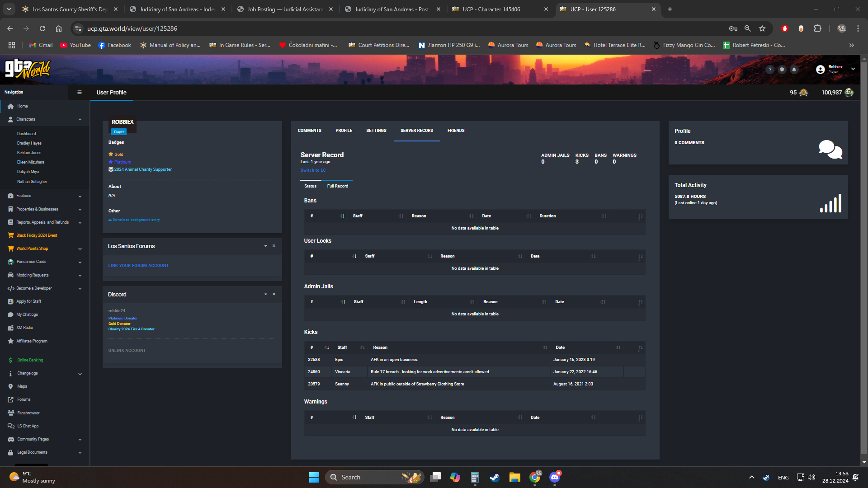Close the Discord panel with X
This screenshot has height=488, width=868.
click(274, 294)
